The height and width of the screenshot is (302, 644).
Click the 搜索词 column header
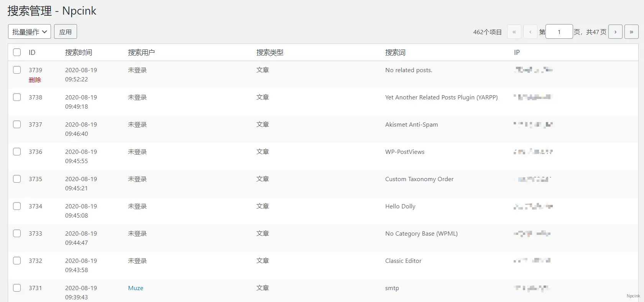point(395,53)
